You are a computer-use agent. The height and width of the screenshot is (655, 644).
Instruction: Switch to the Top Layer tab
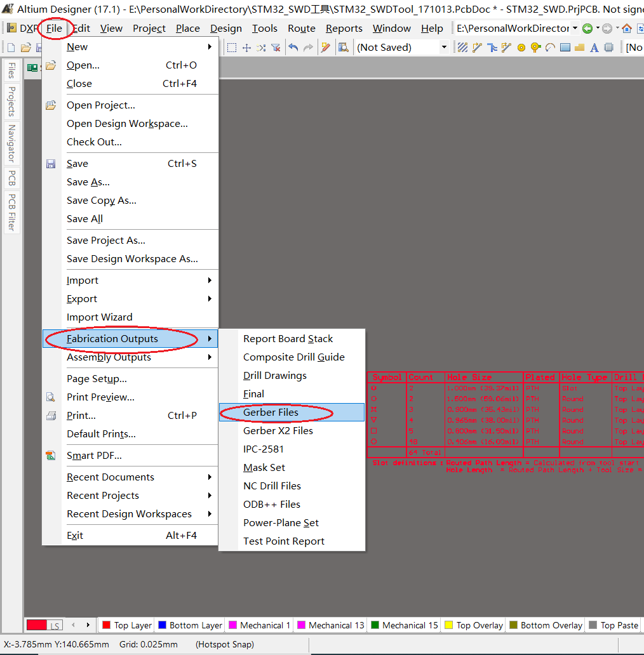coord(126,625)
